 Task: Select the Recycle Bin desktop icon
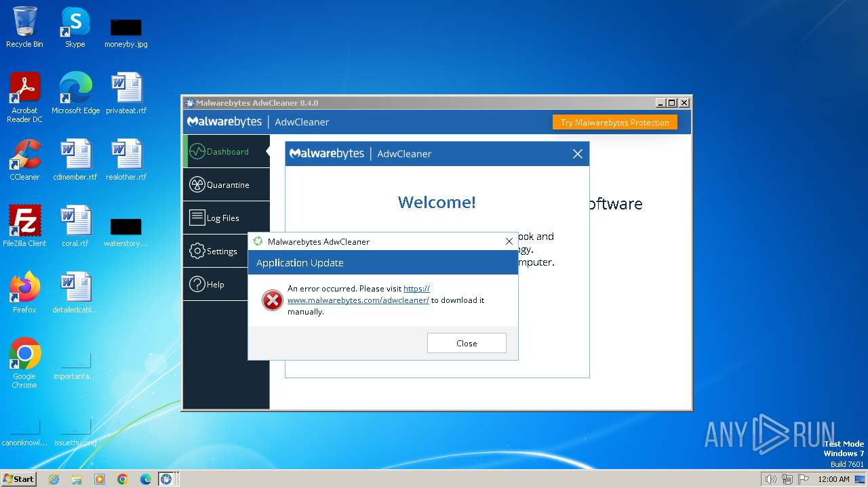[24, 28]
